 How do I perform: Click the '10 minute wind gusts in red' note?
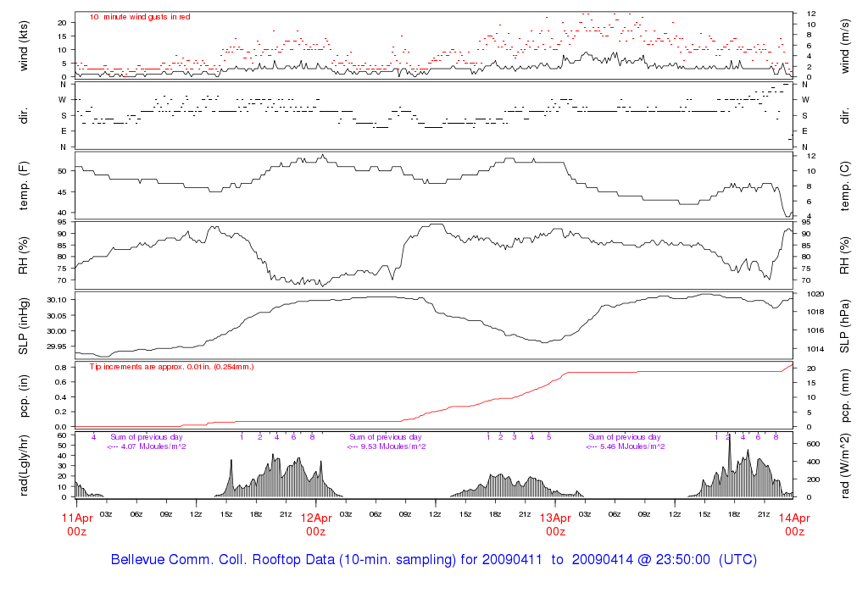coord(140,17)
